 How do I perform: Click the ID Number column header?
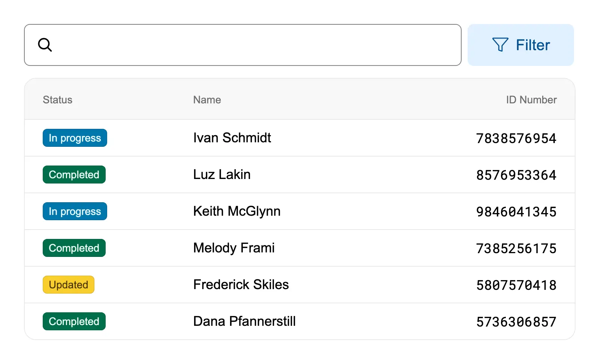[531, 100]
